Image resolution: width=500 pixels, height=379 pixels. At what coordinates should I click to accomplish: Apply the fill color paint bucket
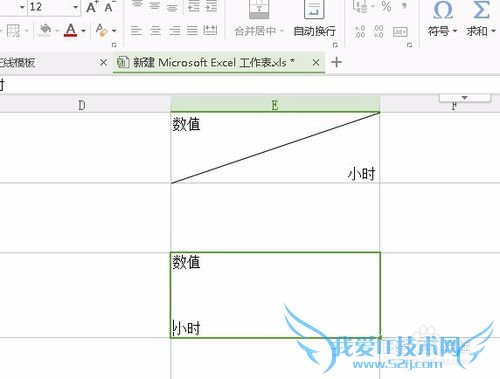pyautogui.click(x=45, y=30)
